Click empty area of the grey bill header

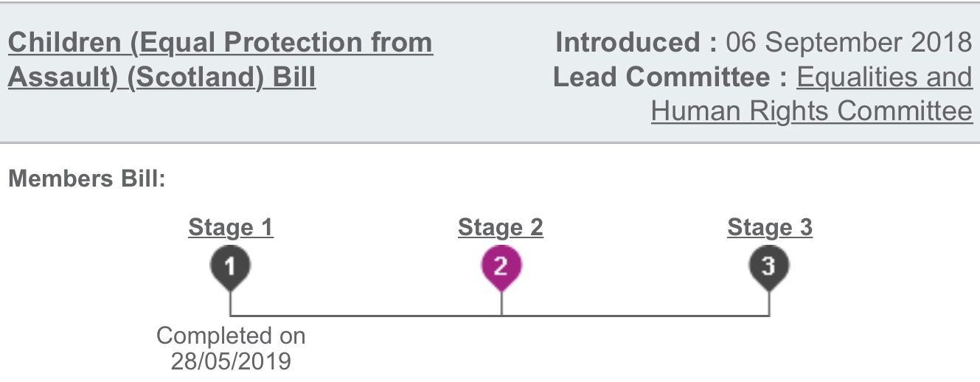coord(487,111)
